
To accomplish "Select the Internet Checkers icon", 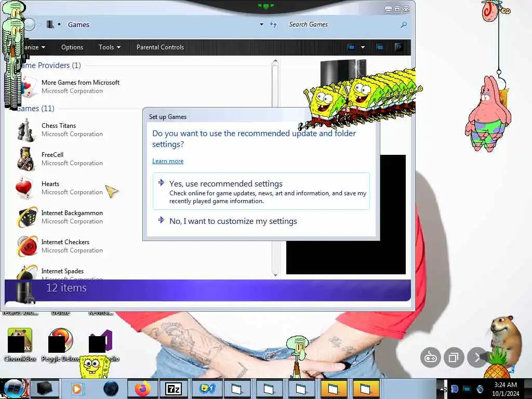I will coord(27,246).
